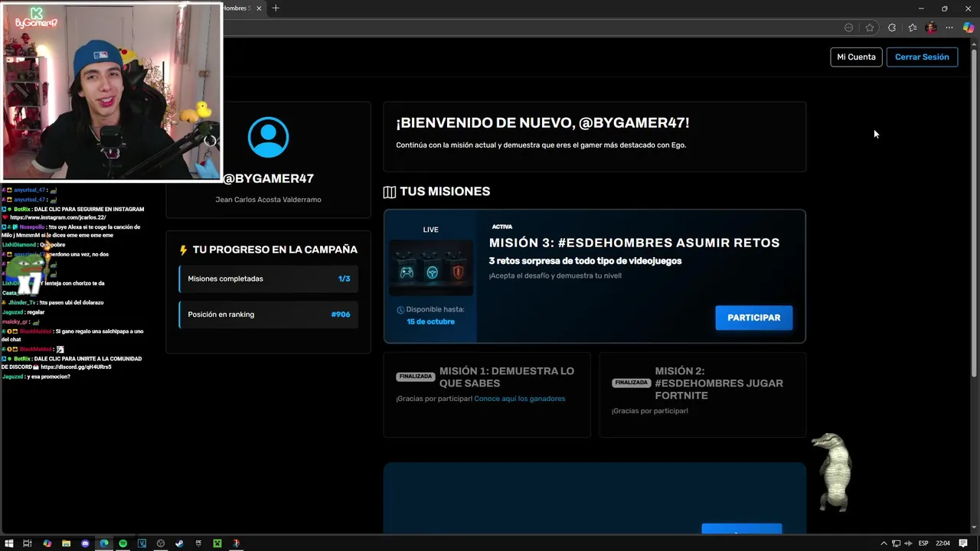Click the Discord invite link in chat
Image resolution: width=980 pixels, height=551 pixels.
click(76, 367)
